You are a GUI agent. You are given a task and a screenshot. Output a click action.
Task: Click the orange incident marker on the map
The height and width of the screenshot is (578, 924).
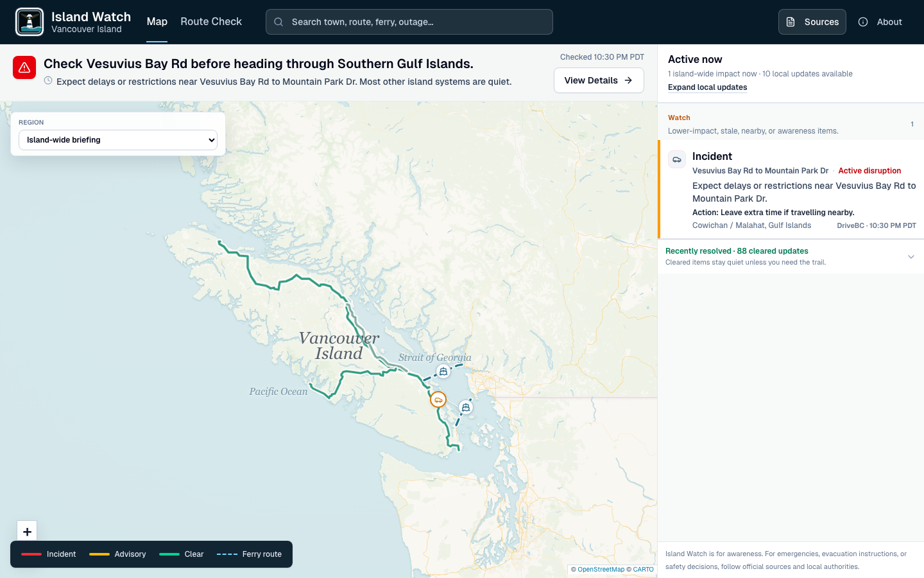(438, 399)
